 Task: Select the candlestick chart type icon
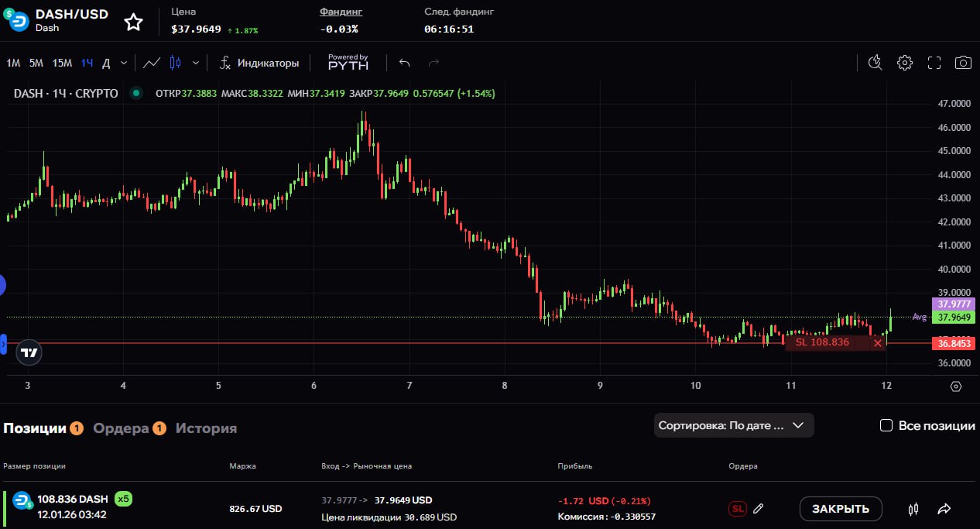175,63
